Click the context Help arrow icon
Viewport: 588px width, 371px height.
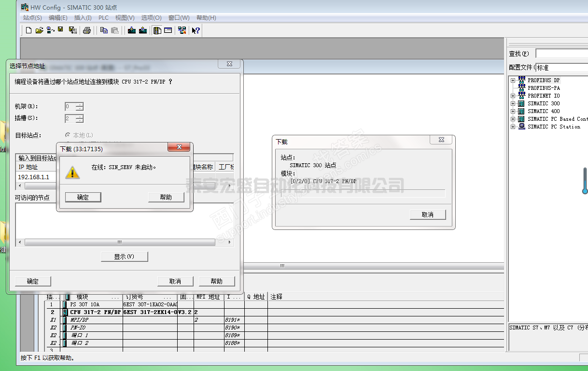(x=196, y=30)
